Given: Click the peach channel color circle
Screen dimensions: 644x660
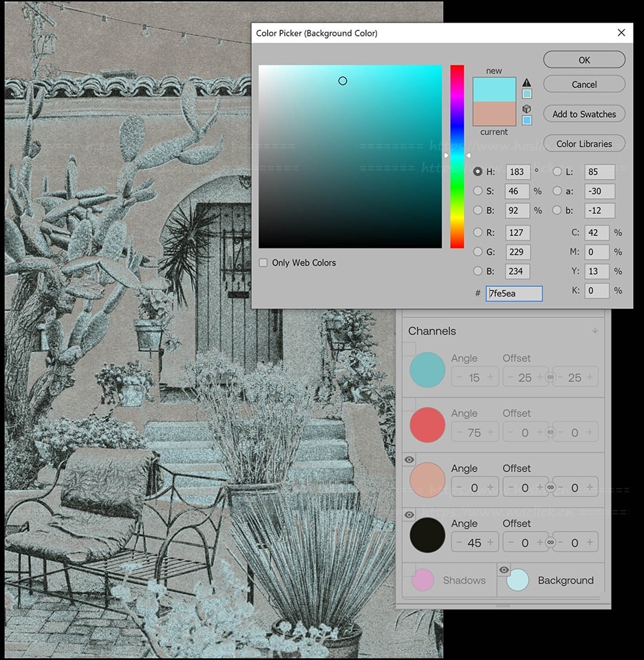Looking at the screenshot, I should [x=427, y=480].
